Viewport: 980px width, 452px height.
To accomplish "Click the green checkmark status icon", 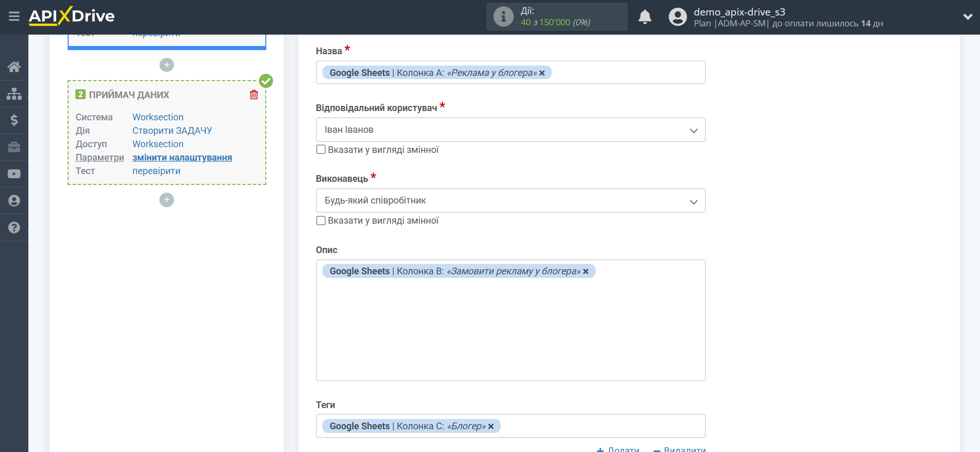I will (x=266, y=81).
